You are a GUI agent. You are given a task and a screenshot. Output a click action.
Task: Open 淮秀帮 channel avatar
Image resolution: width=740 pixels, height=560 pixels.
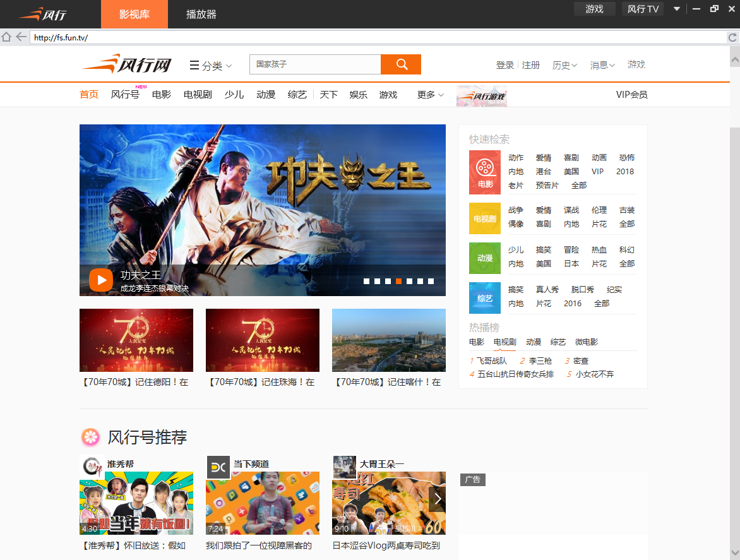coord(92,466)
